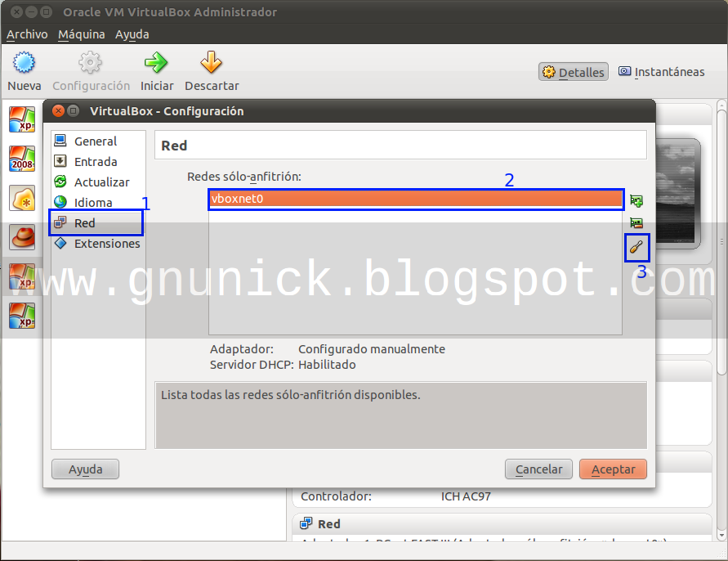Select the yellow star icon virtual machine
Image resolution: width=728 pixels, height=561 pixels.
pos(22,198)
